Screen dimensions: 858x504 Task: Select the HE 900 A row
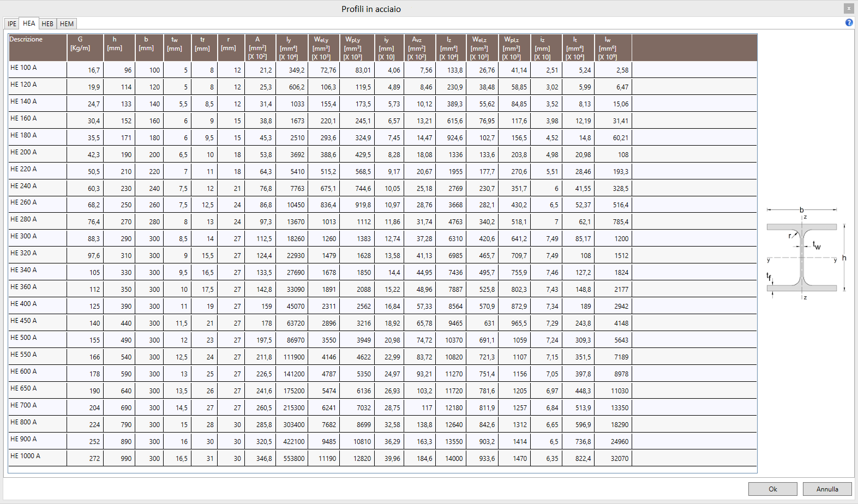point(383,441)
